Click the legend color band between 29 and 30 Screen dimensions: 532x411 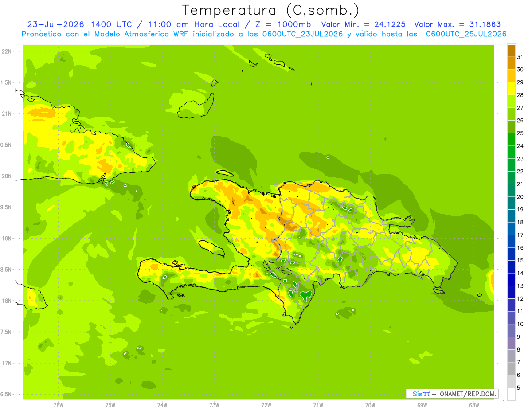click(x=511, y=76)
